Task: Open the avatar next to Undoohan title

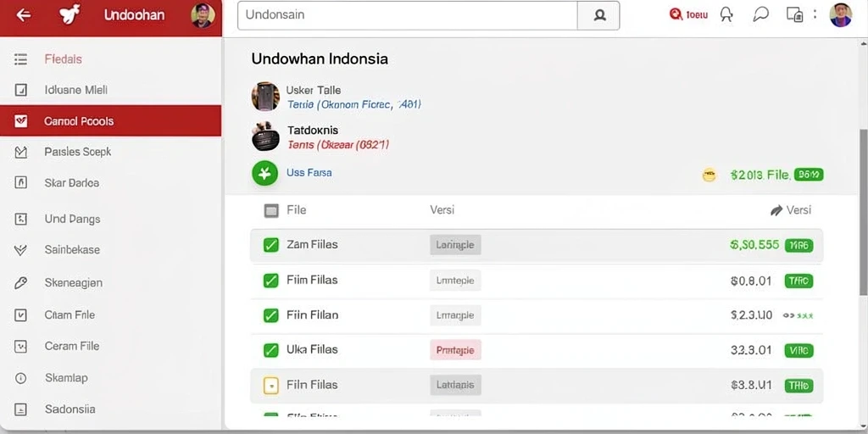Action: [x=203, y=15]
